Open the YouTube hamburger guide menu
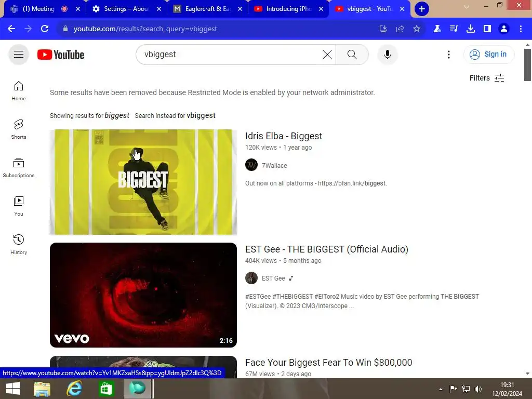532x399 pixels. 19,54
